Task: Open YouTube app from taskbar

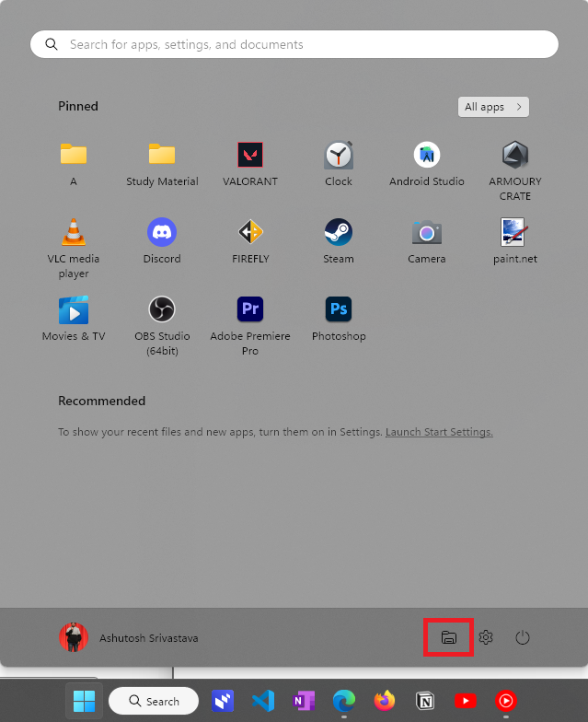Action: coord(466,701)
